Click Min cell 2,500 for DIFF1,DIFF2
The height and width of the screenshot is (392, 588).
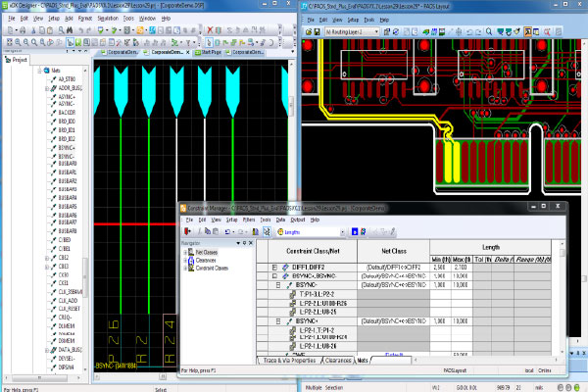click(440, 268)
